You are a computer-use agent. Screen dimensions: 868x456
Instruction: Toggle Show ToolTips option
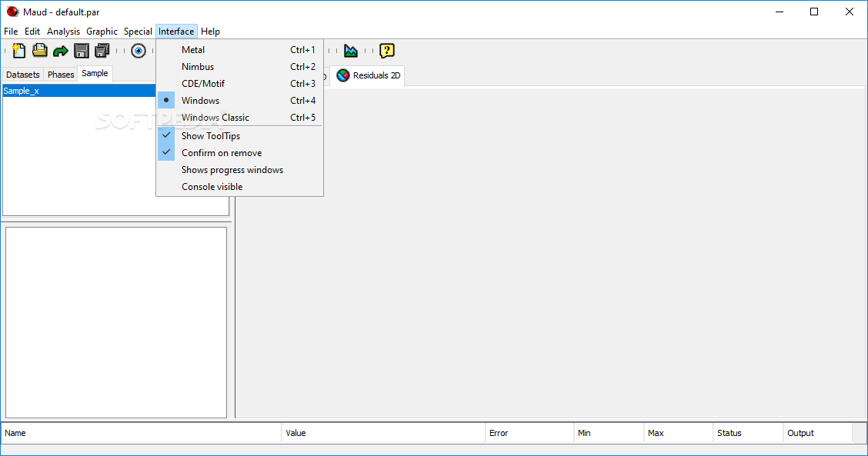(x=239, y=136)
